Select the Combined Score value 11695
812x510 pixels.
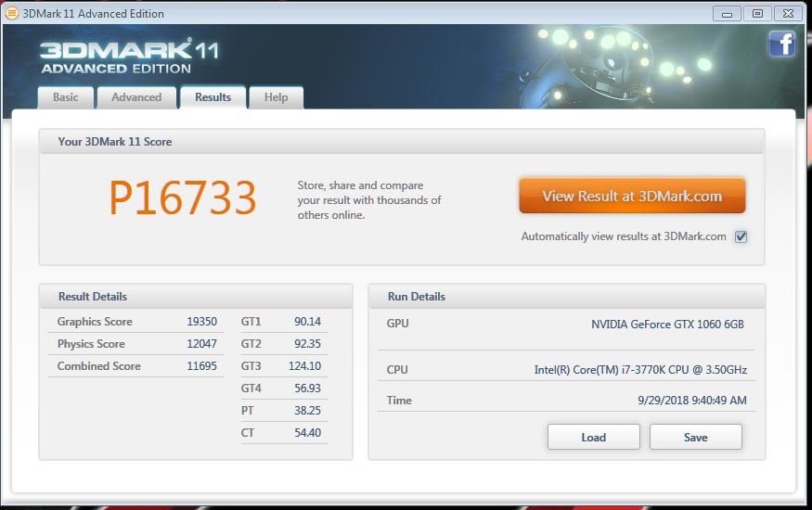coord(202,366)
